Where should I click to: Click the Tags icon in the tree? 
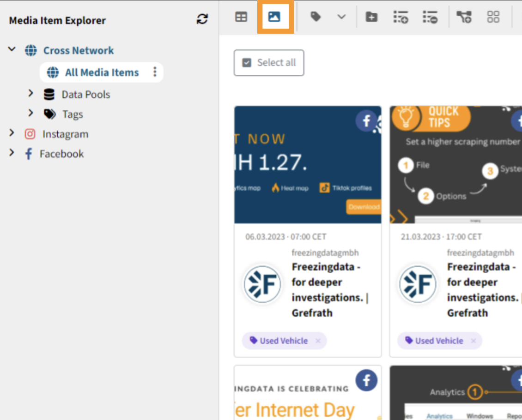click(x=50, y=114)
